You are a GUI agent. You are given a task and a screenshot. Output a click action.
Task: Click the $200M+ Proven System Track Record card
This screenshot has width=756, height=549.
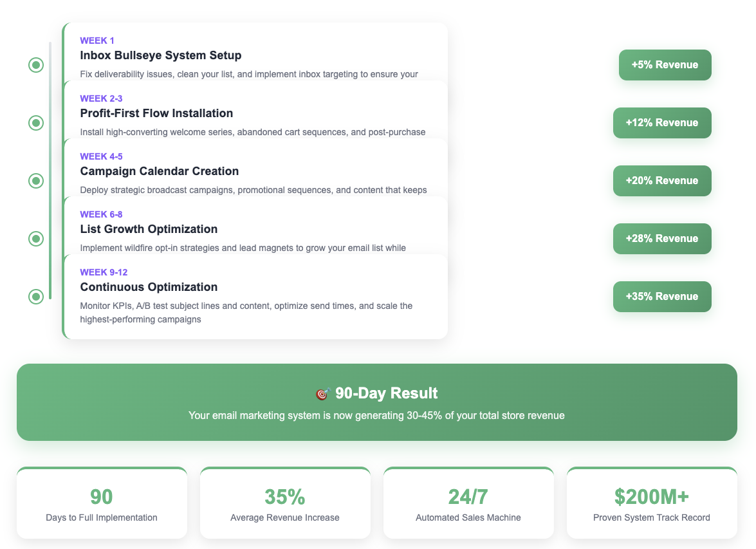(x=652, y=503)
